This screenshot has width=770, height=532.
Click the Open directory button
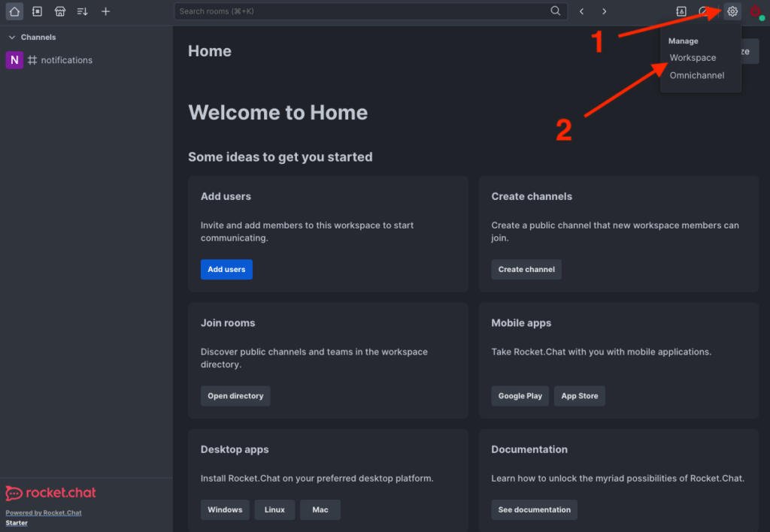click(x=235, y=396)
